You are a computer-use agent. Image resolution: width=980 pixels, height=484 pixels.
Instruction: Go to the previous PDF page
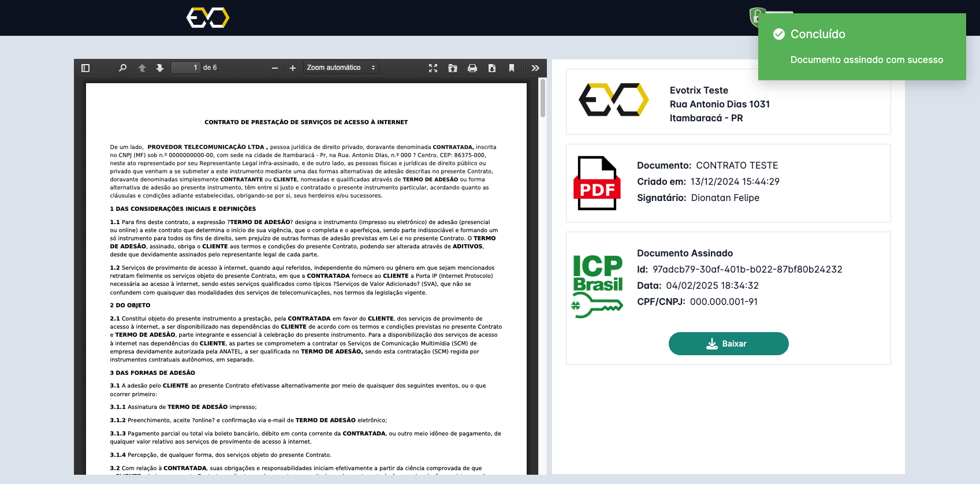coord(142,68)
